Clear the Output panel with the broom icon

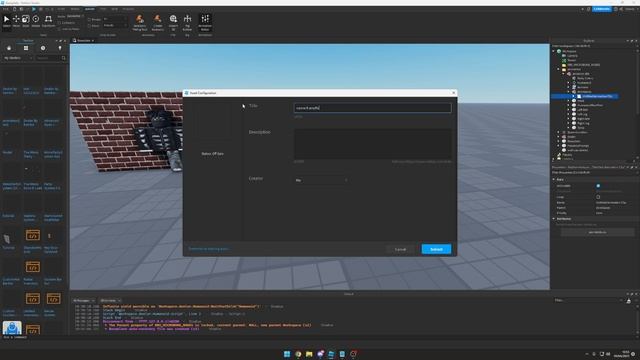(629, 301)
